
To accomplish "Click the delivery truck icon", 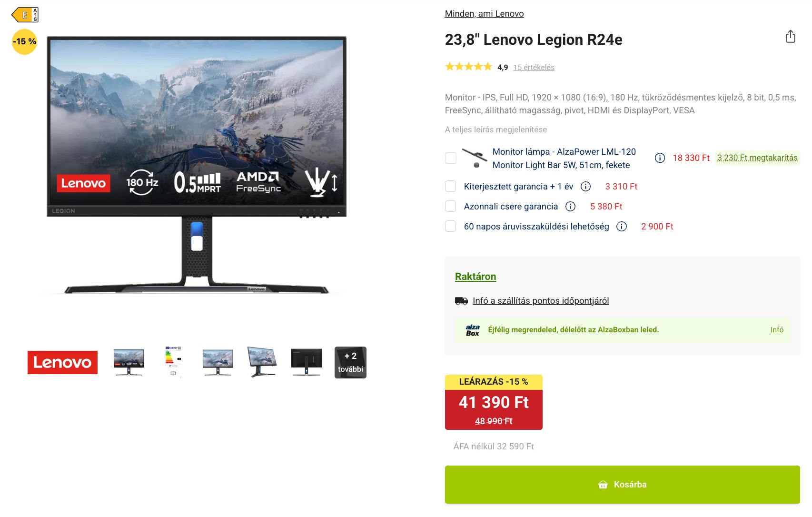I will point(461,301).
